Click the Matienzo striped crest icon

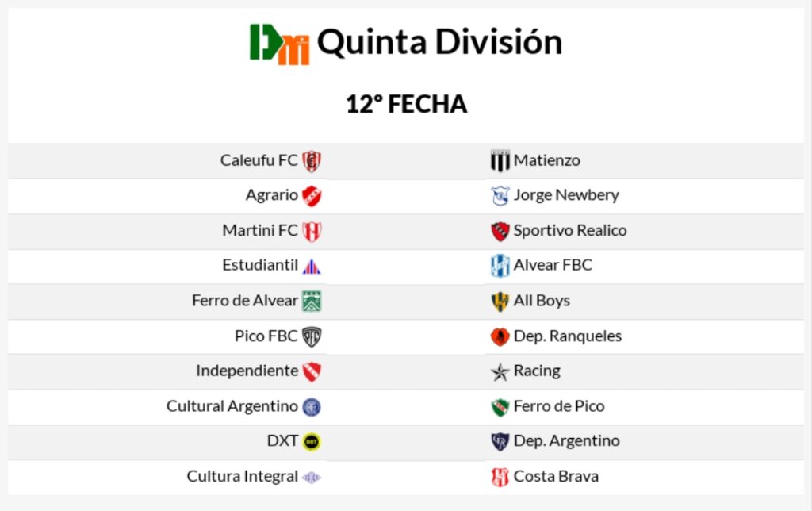(x=500, y=161)
